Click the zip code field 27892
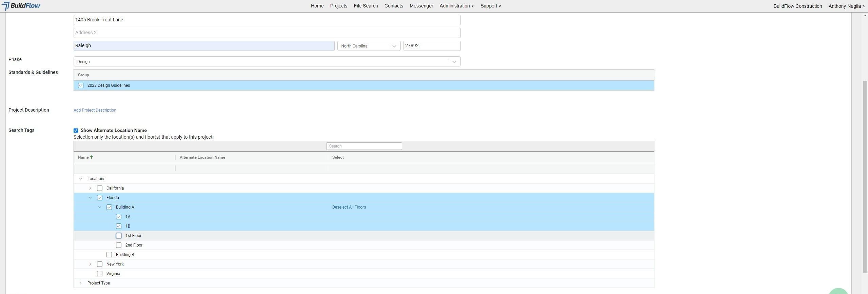Screen dimensions: 868x294 [x=432, y=46]
